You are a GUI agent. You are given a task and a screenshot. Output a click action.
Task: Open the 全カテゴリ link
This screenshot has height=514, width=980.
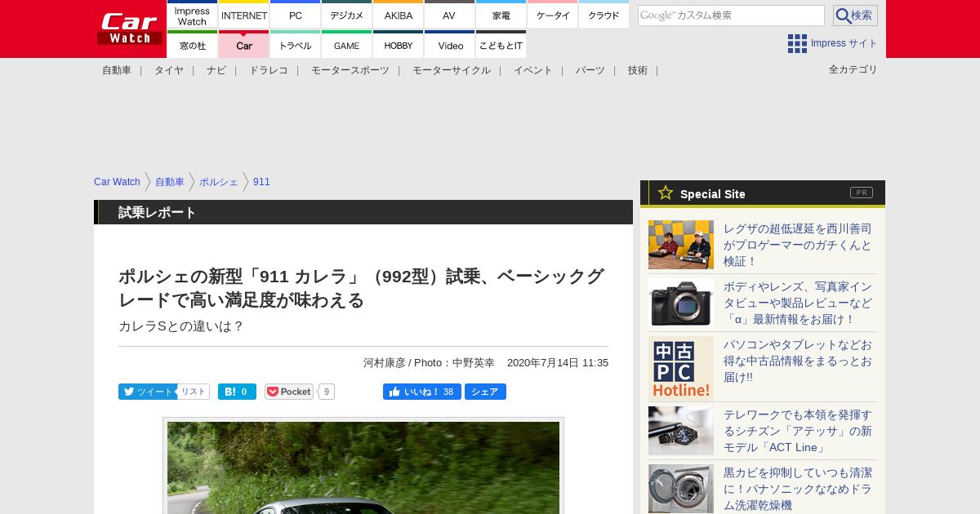pyautogui.click(x=853, y=69)
